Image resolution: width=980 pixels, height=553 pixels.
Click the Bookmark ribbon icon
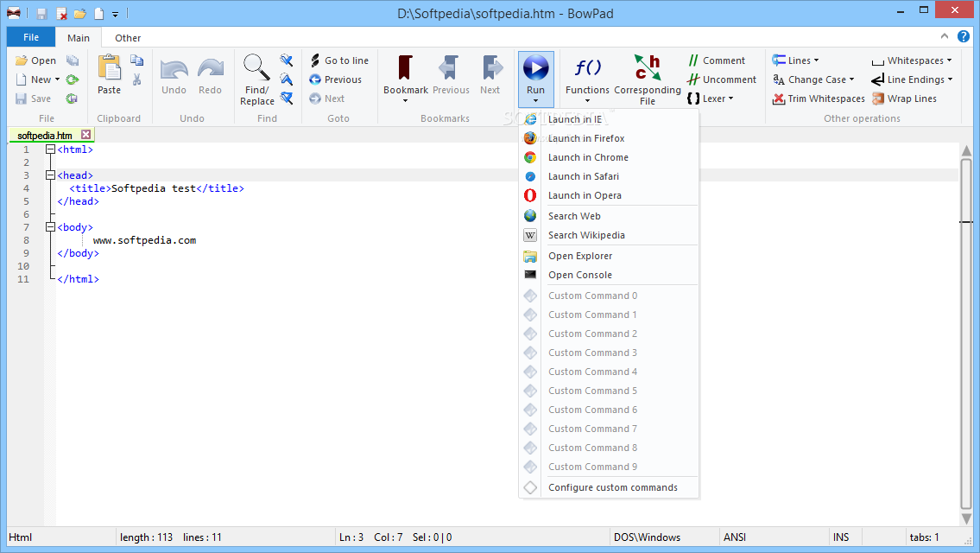coord(405,67)
